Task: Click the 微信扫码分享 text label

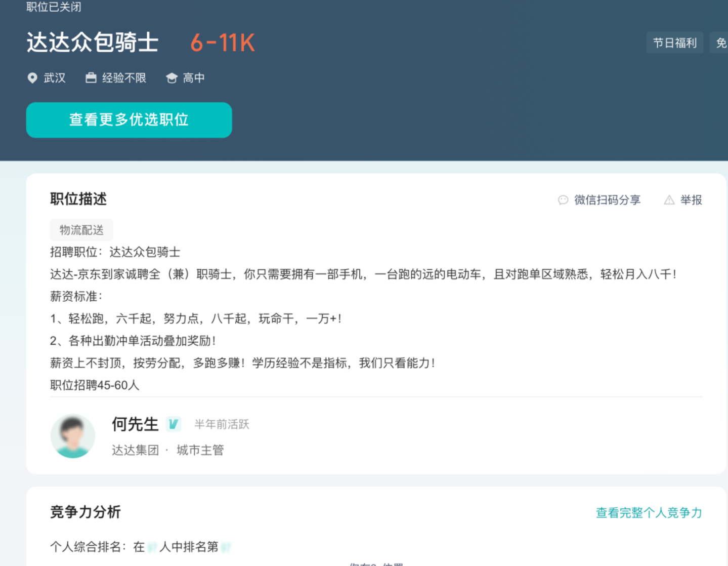Action: tap(607, 200)
